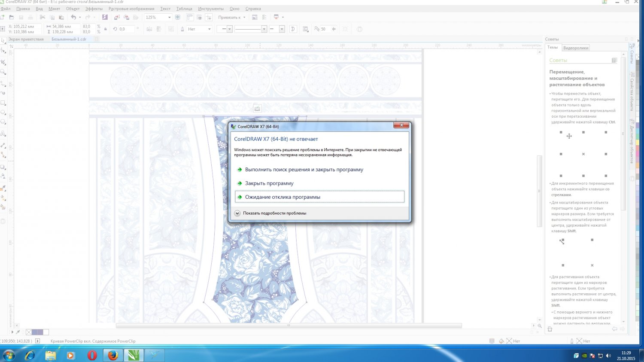Image resolution: width=644 pixels, height=362 pixels.
Task: Click the Search content purple icon
Action: (105, 17)
